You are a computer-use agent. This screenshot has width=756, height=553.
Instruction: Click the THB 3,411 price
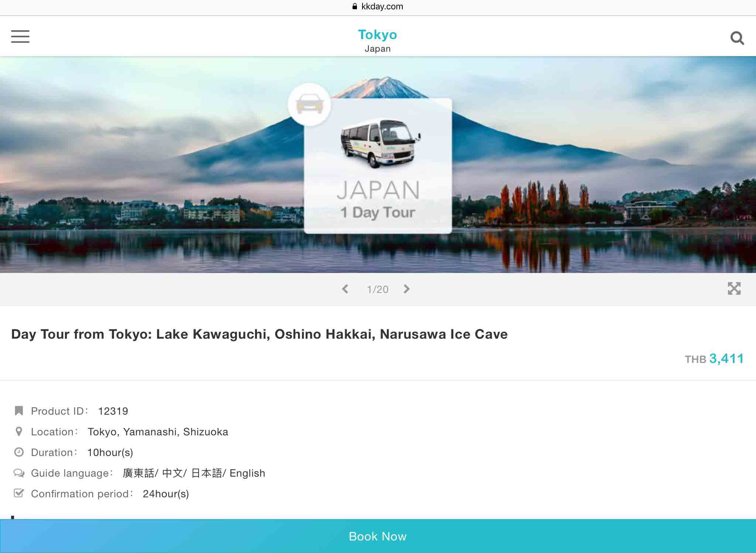click(x=714, y=359)
